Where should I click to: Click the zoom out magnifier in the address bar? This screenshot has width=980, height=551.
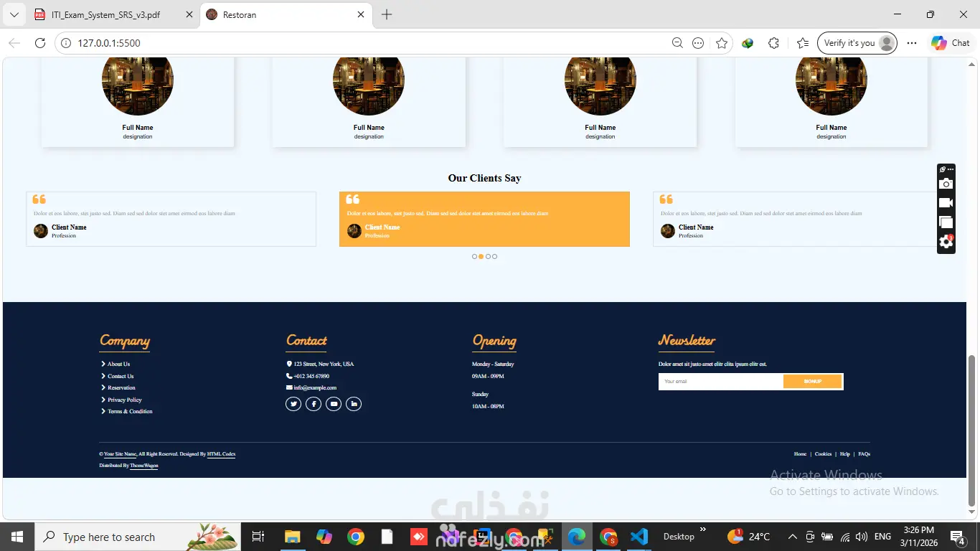tap(677, 43)
